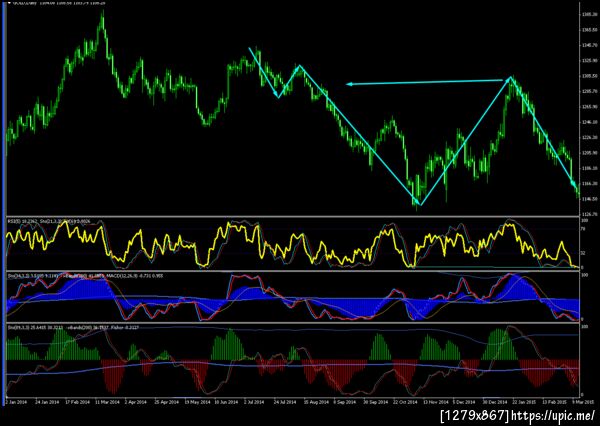Click the 11 Mar 2014 date label
The width and height of the screenshot is (600, 426).
click(x=107, y=402)
